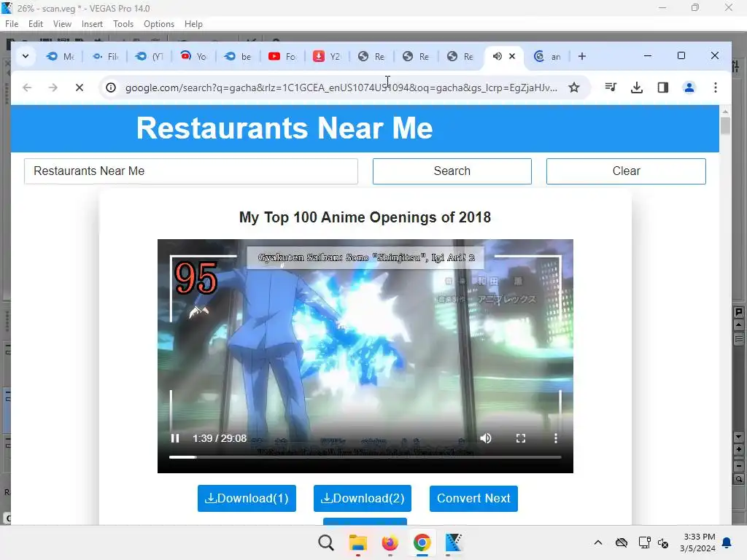This screenshot has width=747, height=560.
Task: Switch to the 'Y2' downloader tab
Action: pos(328,56)
